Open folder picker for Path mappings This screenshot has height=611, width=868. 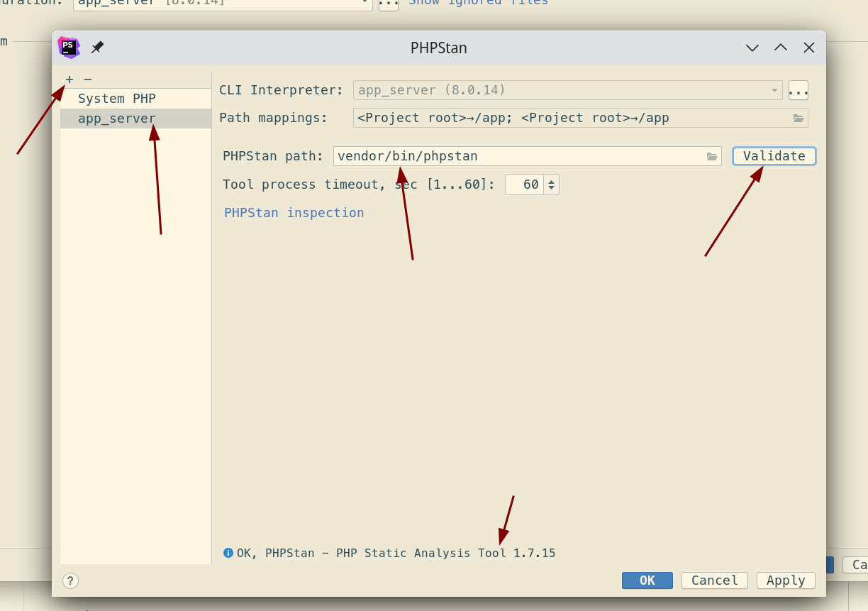800,118
